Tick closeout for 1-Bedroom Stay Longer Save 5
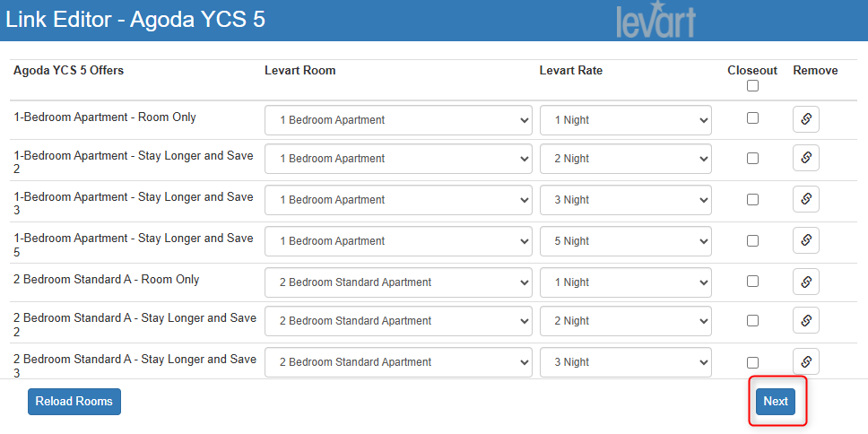Viewport: 868px width, 434px height. 752,240
